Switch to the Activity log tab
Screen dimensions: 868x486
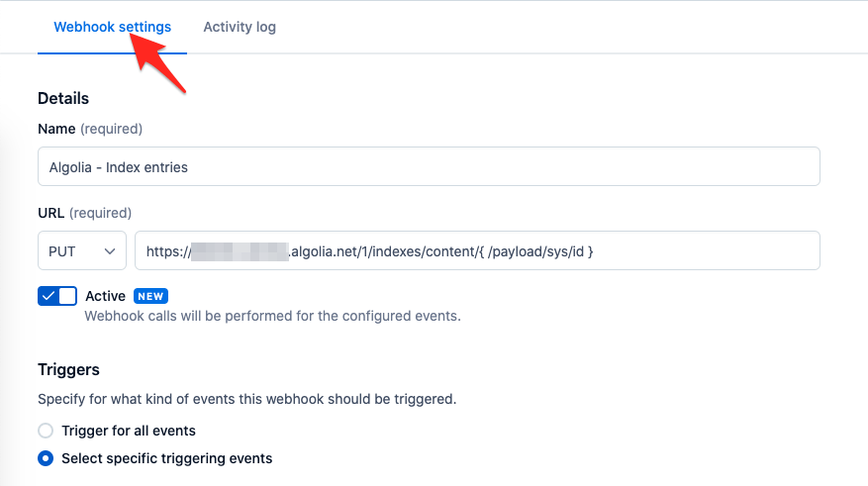(240, 27)
